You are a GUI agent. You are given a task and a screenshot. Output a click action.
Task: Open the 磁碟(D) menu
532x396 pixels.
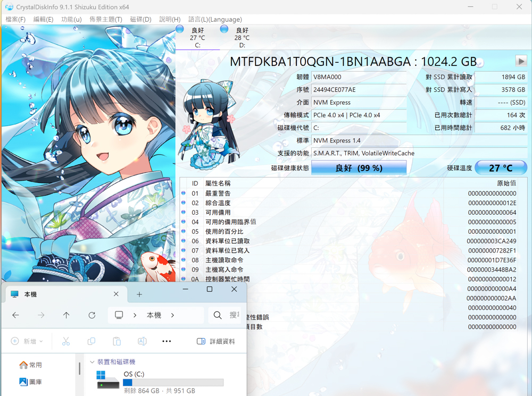tap(141, 19)
